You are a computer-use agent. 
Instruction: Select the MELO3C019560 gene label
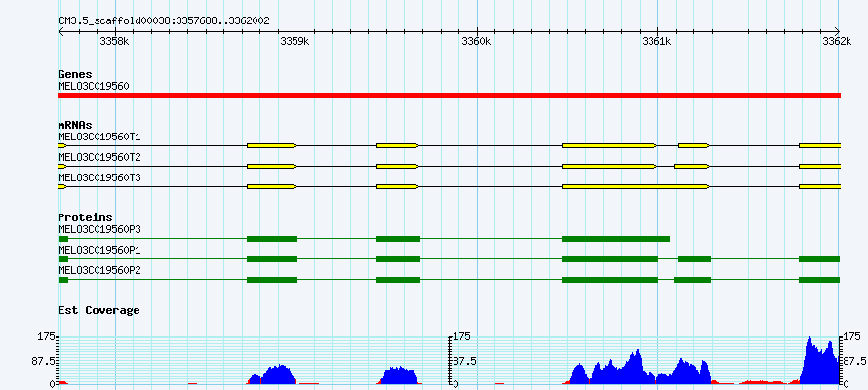(94, 87)
